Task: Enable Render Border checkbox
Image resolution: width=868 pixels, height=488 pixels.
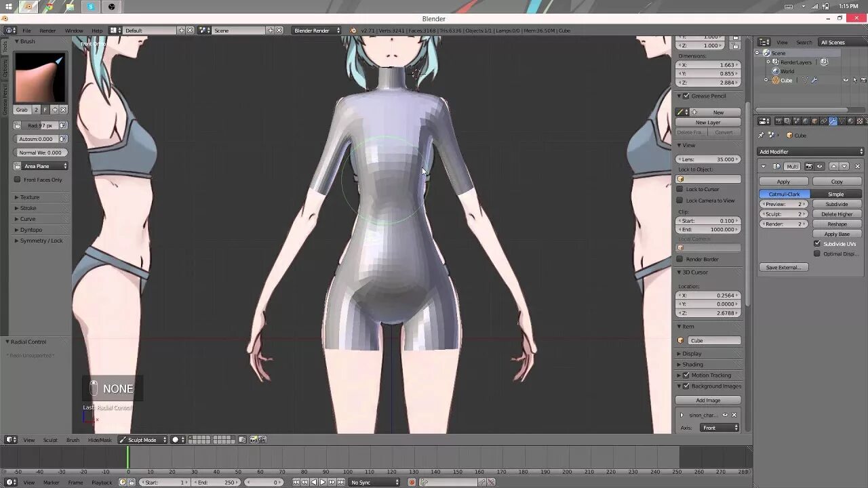Action: coord(680,259)
